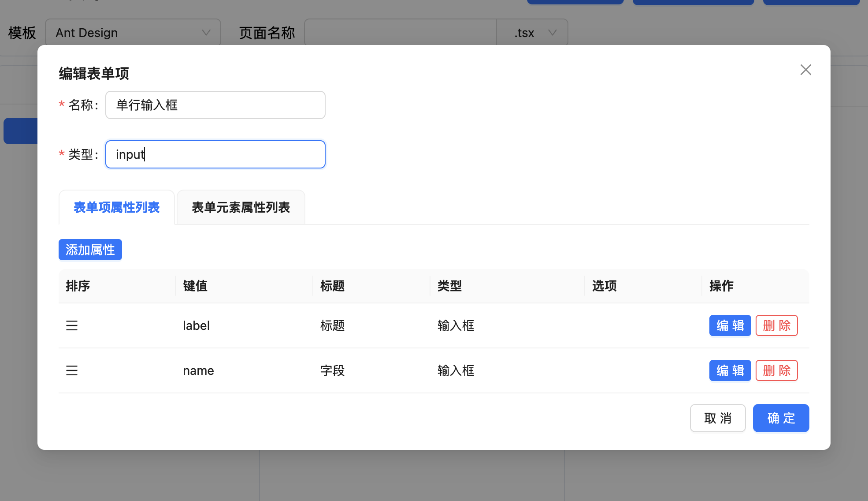Click the 名称 input field
The width and height of the screenshot is (868, 501).
[x=215, y=105]
